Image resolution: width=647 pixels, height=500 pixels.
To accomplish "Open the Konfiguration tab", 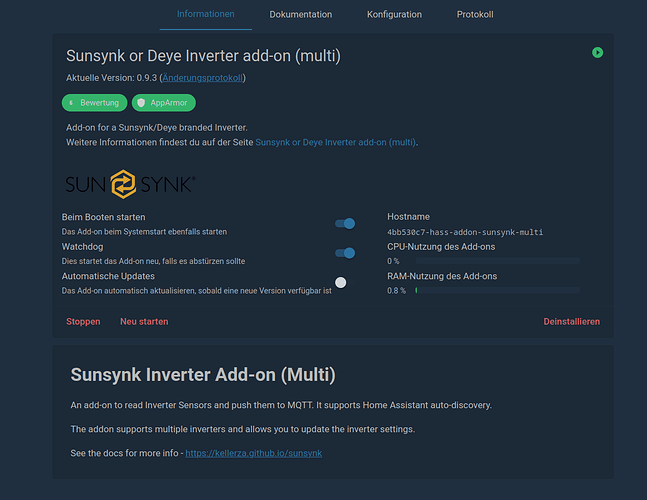I will pyautogui.click(x=394, y=15).
